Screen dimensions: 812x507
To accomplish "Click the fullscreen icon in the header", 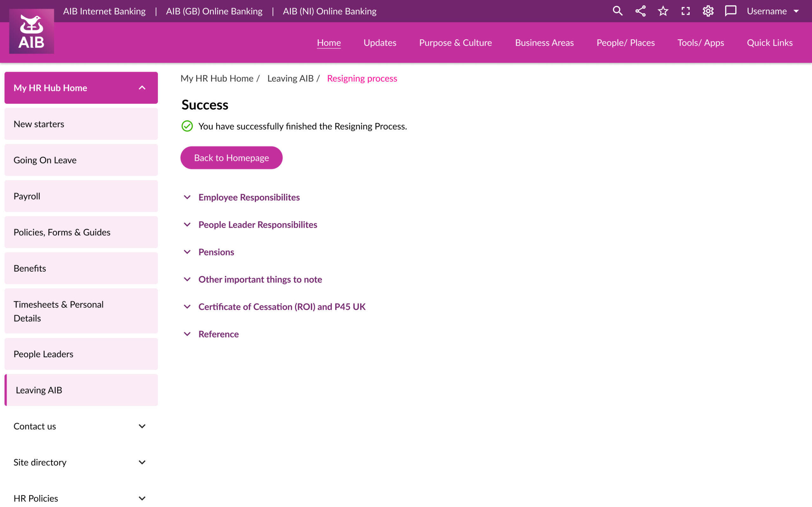I will (x=685, y=11).
